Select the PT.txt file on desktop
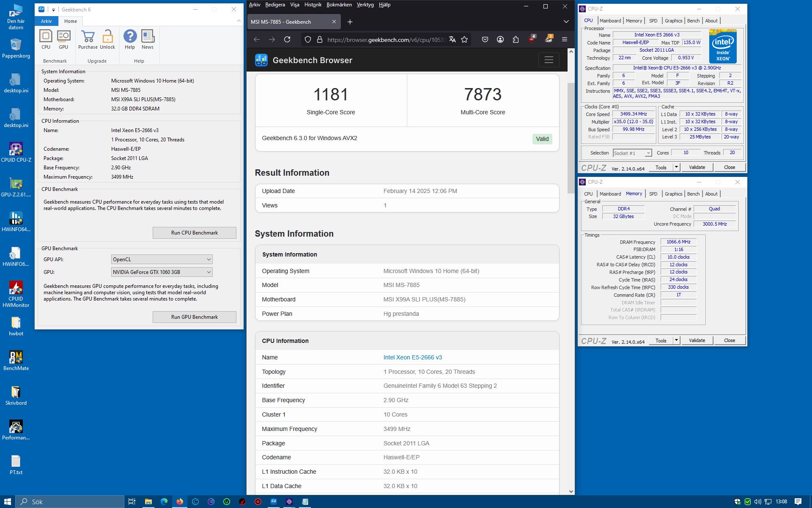This screenshot has height=508, width=812. click(x=16, y=465)
